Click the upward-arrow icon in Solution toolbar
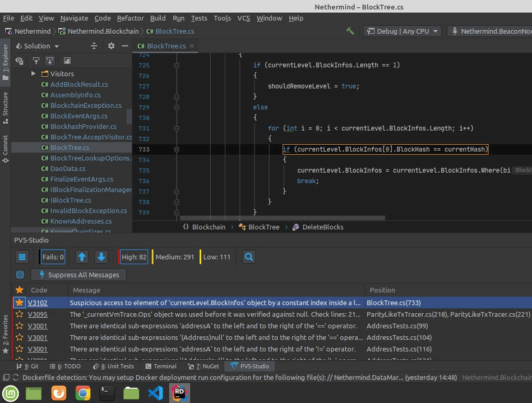Screen dimensions: 532x403 pos(36,61)
